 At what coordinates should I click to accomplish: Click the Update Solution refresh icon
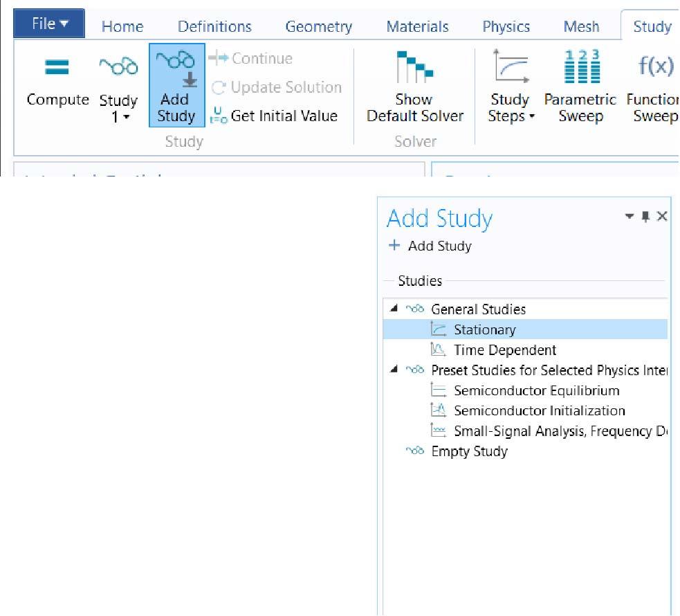click(218, 87)
